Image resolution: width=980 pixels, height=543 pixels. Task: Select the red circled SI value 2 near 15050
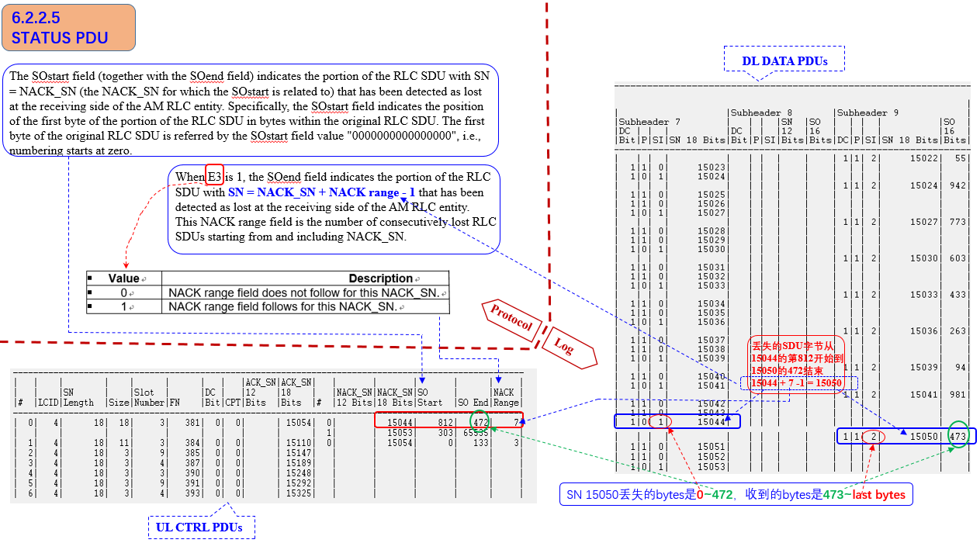click(x=873, y=436)
